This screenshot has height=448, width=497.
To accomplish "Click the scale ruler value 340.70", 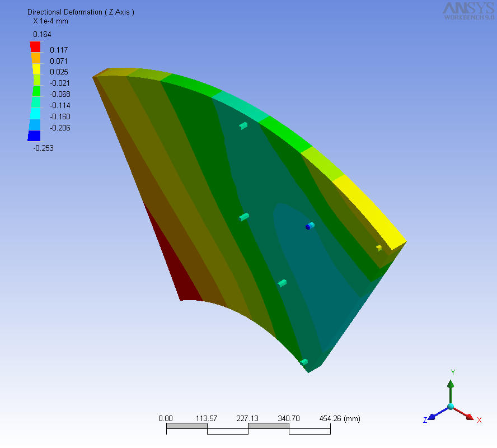I will (x=288, y=418).
